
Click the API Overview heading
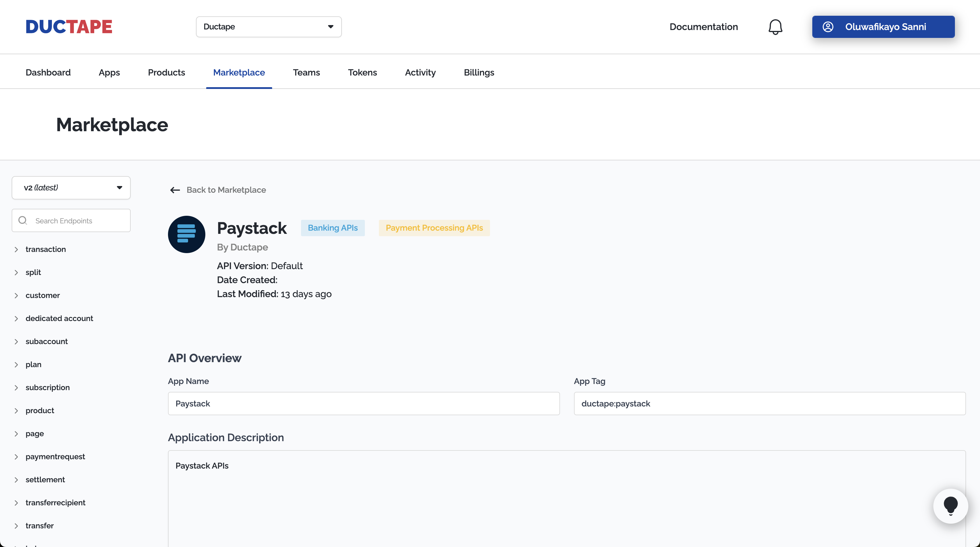(205, 358)
